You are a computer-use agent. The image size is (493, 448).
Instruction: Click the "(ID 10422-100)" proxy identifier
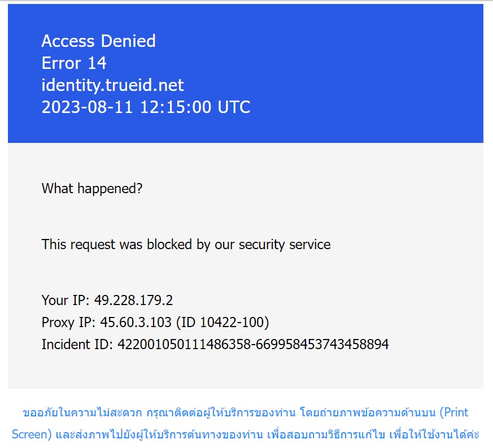[222, 322]
